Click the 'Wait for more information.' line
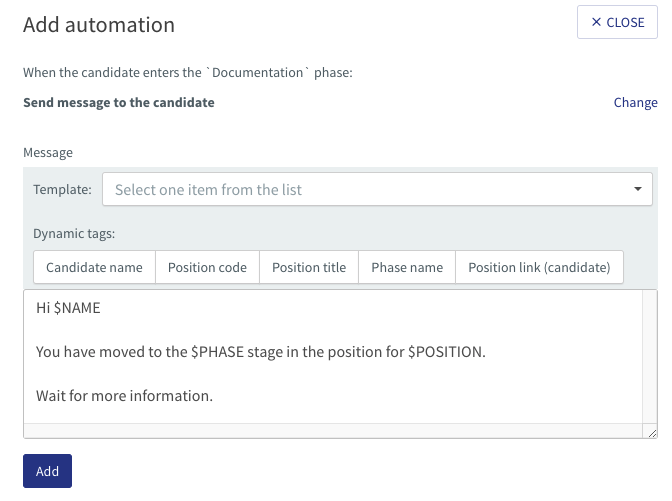Screen dimensions: 672x501 (x=124, y=396)
